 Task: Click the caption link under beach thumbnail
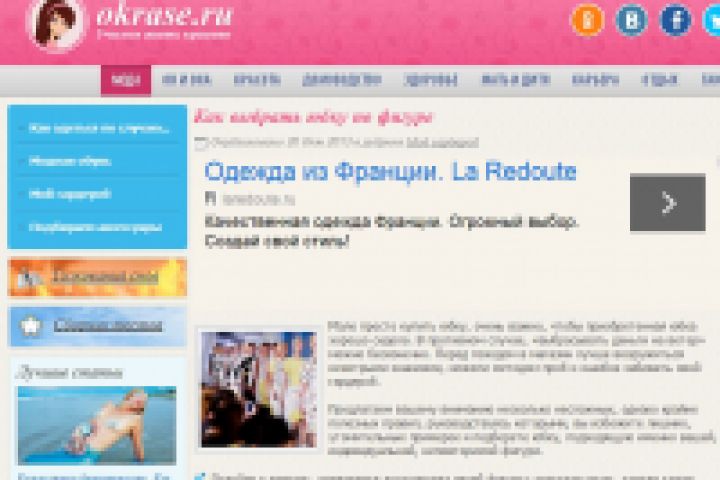tap(94, 476)
